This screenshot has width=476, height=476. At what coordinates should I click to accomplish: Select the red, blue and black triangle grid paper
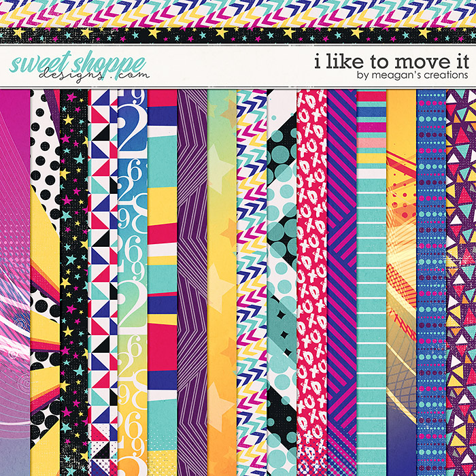pos(103,282)
